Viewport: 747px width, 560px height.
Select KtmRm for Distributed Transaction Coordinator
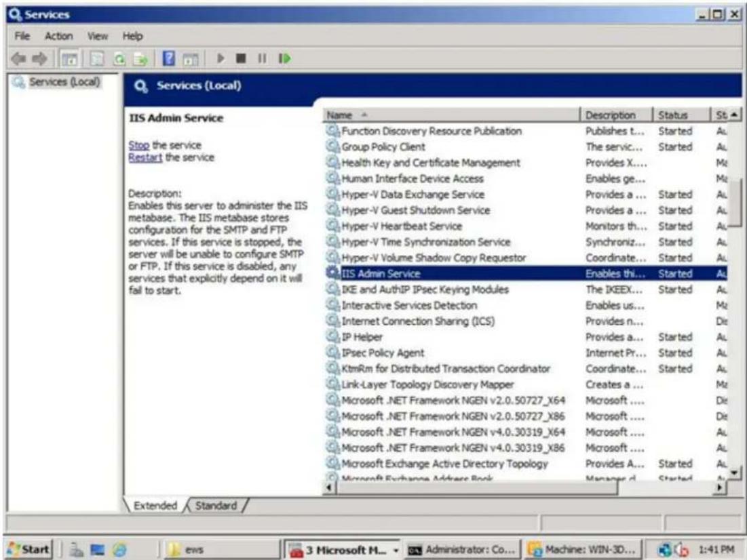(x=526, y=369)
